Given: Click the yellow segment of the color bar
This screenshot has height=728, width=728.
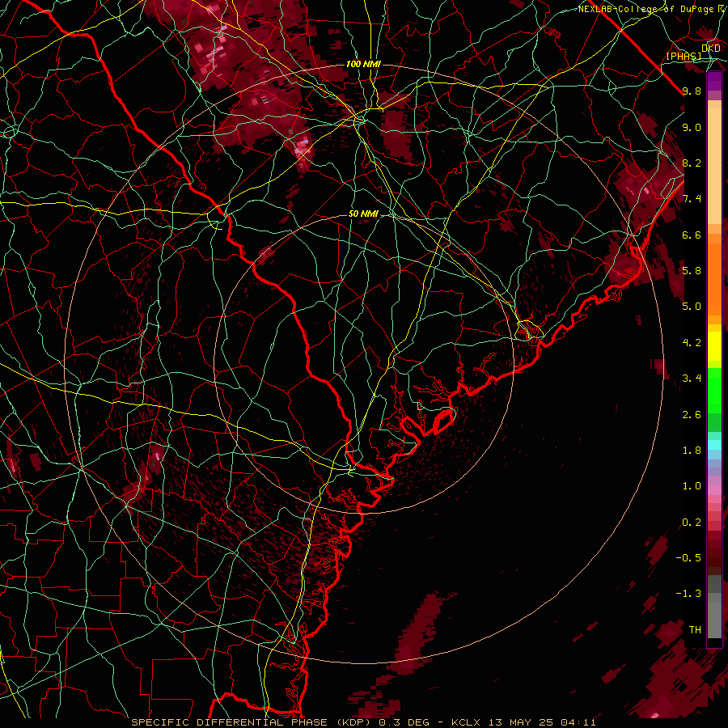Looking at the screenshot, I should [x=714, y=345].
